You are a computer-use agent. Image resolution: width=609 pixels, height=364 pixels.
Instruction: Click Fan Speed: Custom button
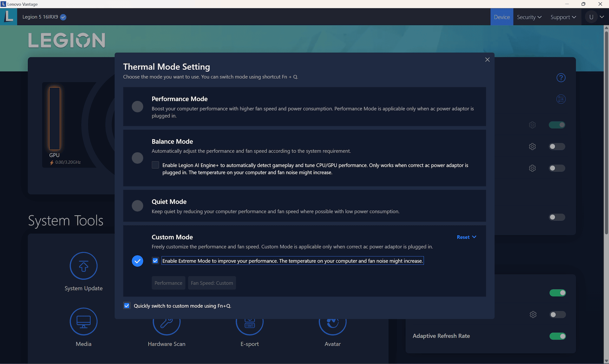212,283
